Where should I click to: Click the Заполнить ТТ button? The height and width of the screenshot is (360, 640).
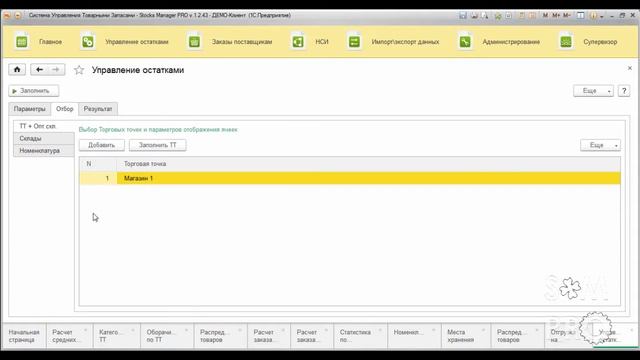coord(158,145)
